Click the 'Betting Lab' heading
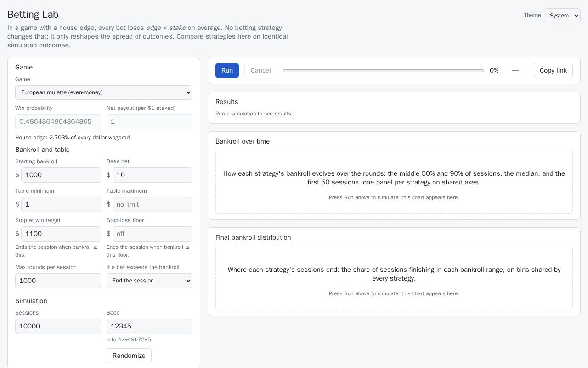 33,15
